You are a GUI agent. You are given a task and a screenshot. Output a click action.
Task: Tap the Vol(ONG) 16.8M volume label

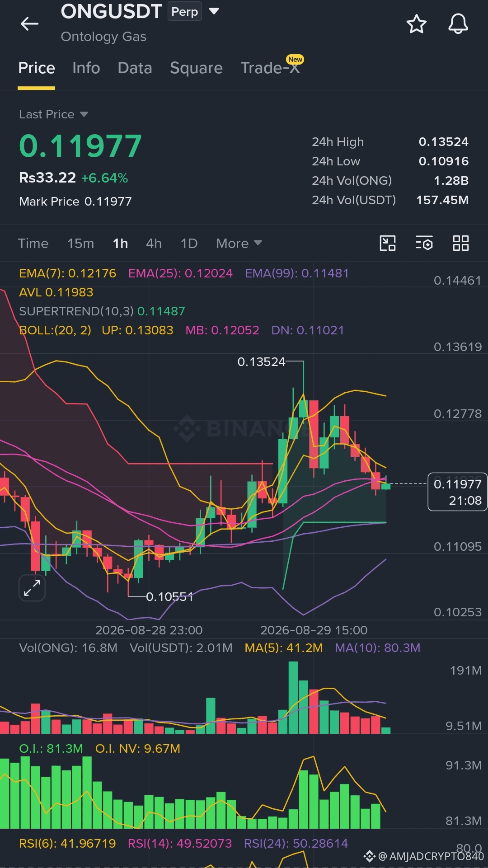pyautogui.click(x=68, y=648)
